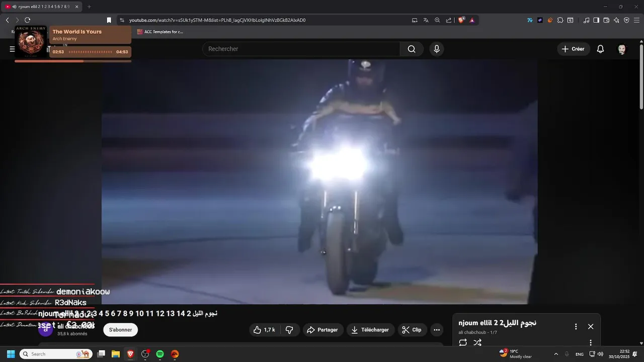Click the Créer button
The width and height of the screenshot is (644, 362).
(x=573, y=49)
